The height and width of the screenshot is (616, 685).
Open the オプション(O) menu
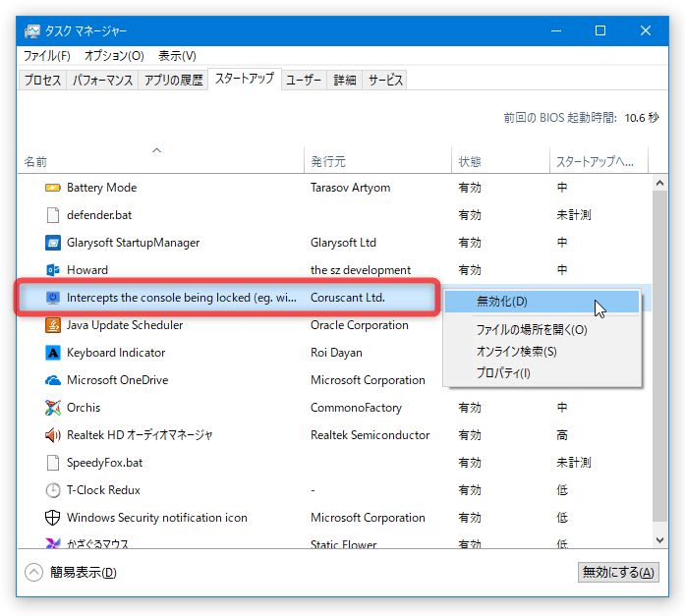(114, 56)
